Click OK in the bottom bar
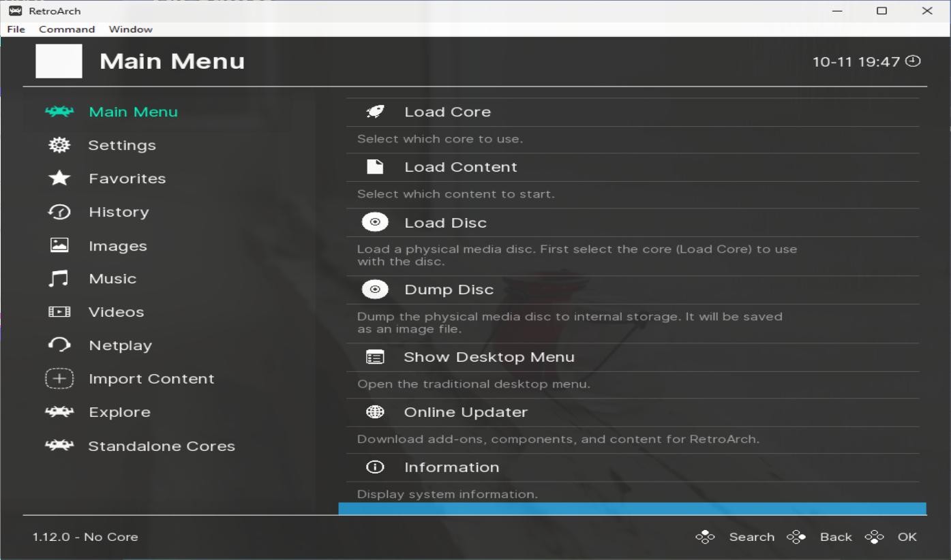Viewport: 951px width, 560px height. click(907, 537)
